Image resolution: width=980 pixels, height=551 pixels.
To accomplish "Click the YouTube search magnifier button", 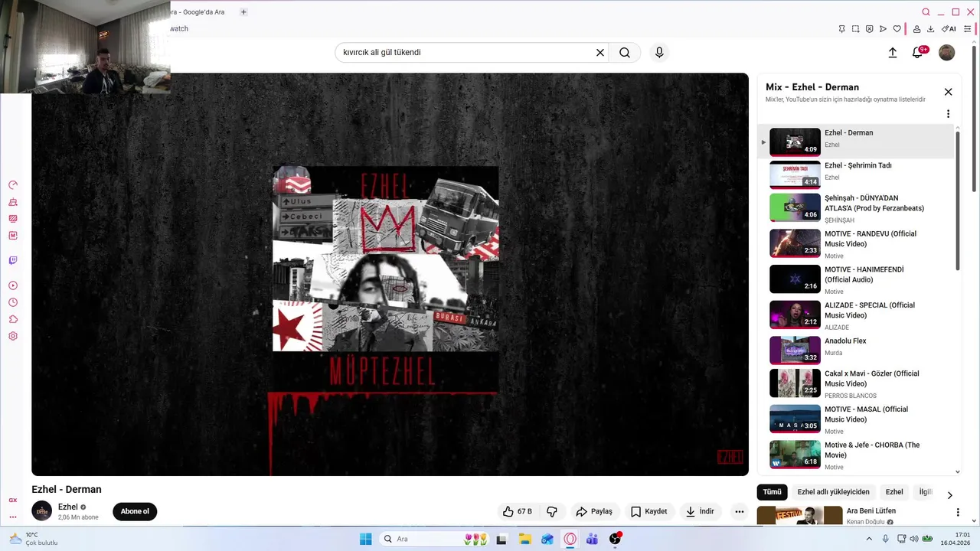I will pos(625,53).
